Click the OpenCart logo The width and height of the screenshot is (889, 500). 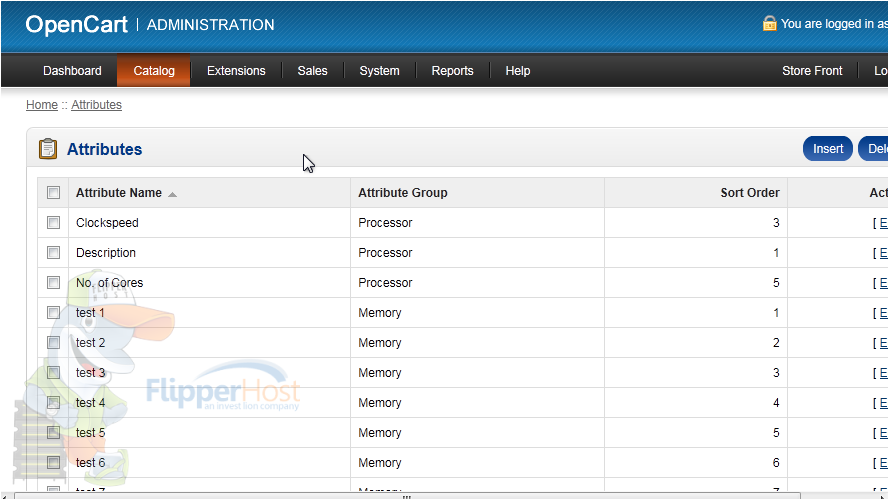point(77,24)
